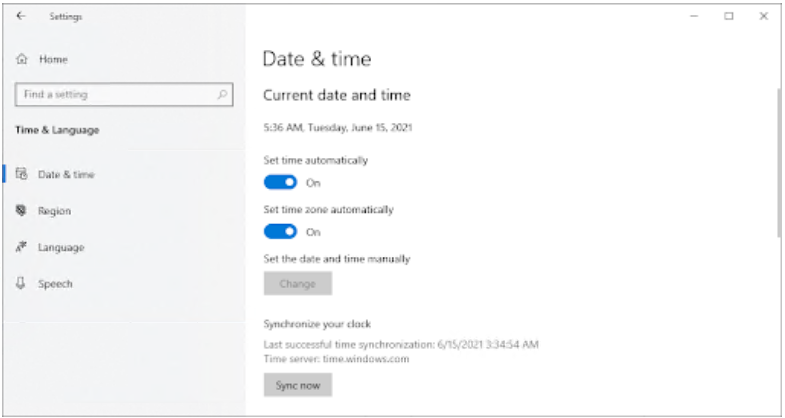This screenshot has height=418, width=785.
Task: Maximize the Settings window
Action: click(x=729, y=17)
